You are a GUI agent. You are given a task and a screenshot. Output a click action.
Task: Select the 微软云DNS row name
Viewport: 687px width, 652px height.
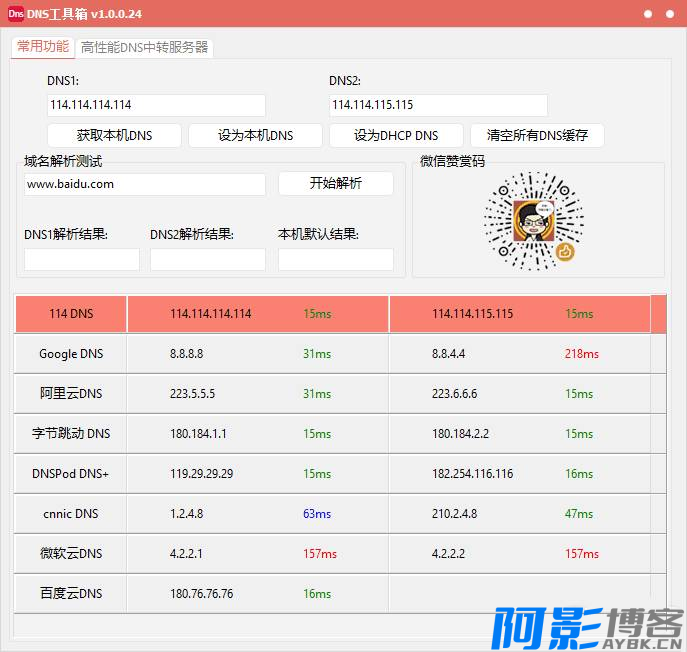[x=71, y=553]
